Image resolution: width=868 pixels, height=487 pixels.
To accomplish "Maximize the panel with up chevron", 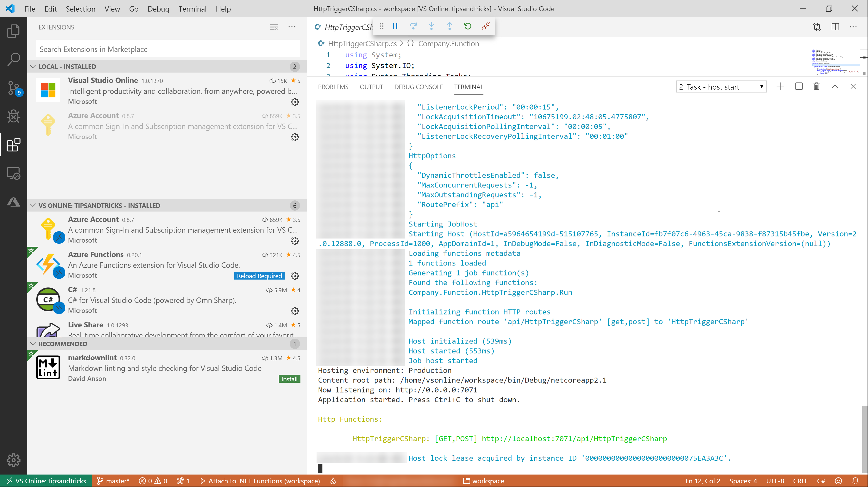I will (835, 87).
